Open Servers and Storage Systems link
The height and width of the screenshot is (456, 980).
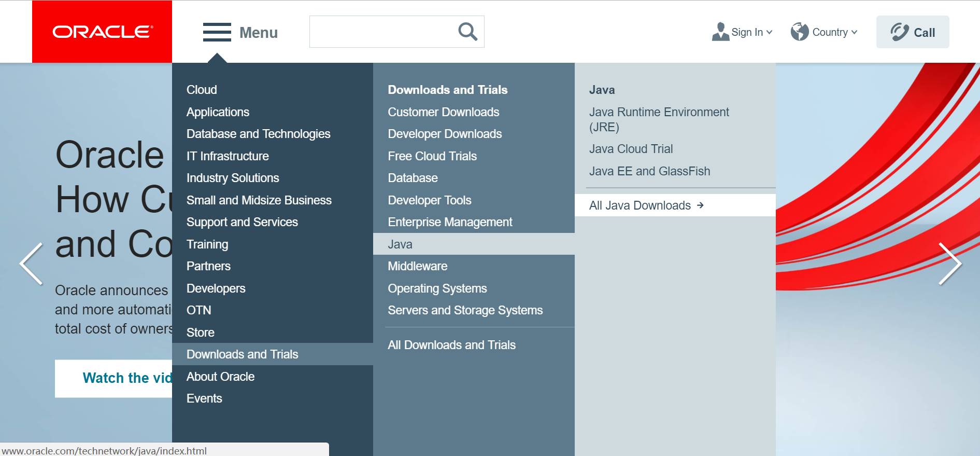tap(465, 310)
